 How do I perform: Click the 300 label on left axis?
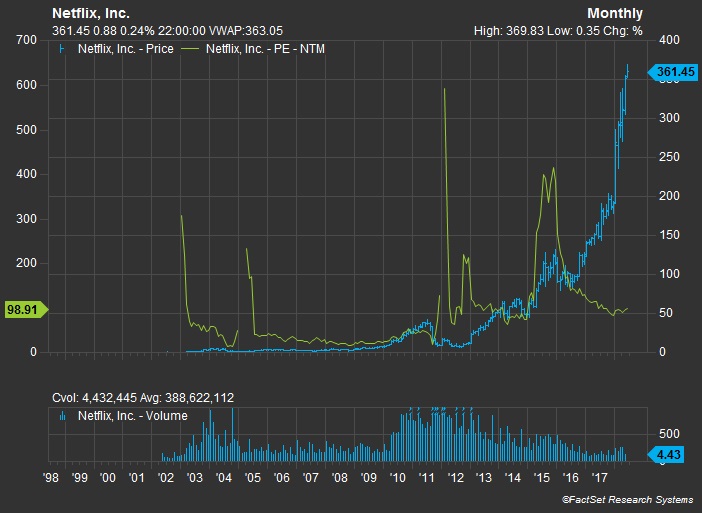(x=26, y=219)
